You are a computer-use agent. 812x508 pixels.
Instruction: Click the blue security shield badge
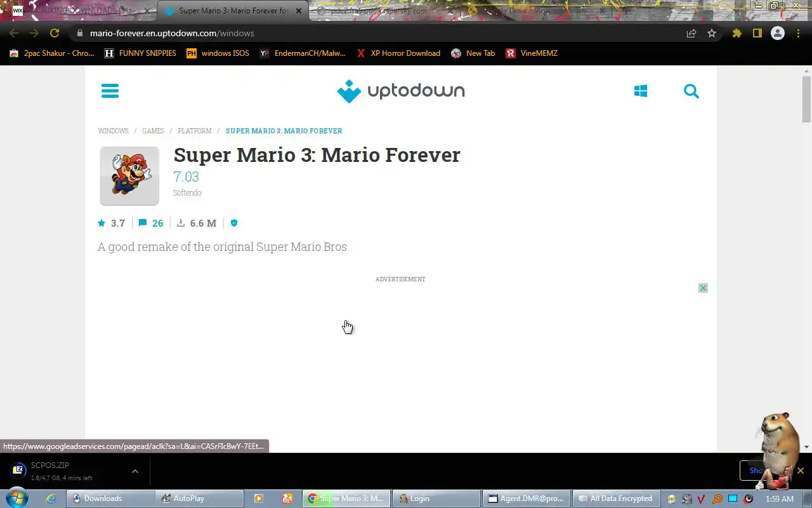pyautogui.click(x=234, y=223)
